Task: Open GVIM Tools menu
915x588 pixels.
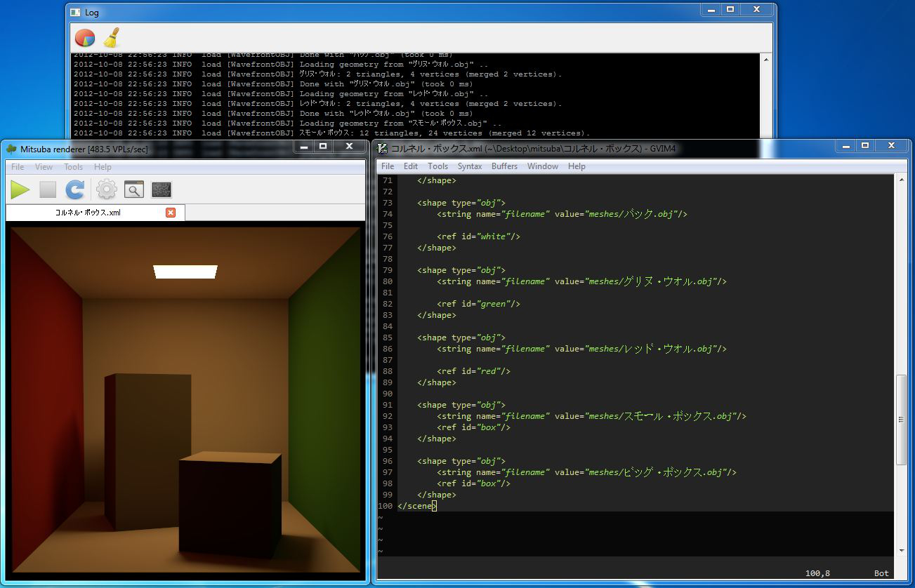Action: 437,166
